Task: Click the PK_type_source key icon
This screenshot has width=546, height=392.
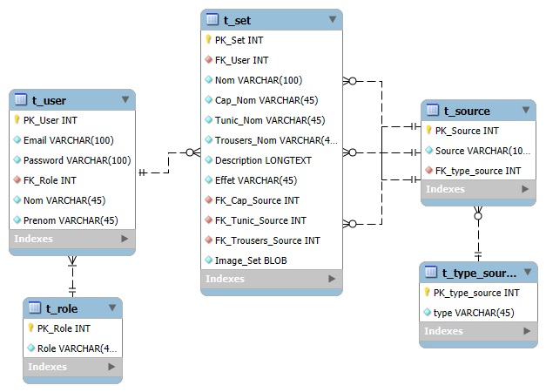Action: click(427, 292)
